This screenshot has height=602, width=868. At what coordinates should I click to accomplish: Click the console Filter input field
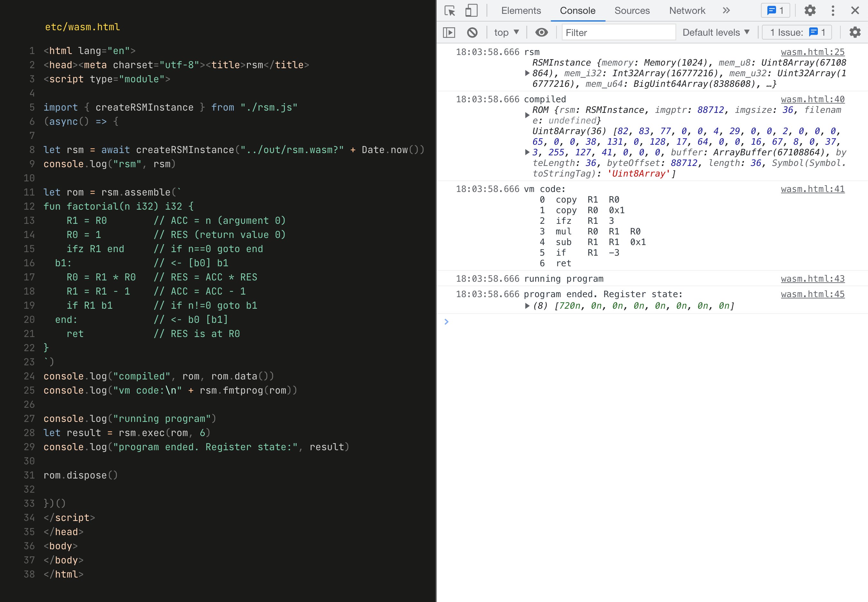click(x=619, y=32)
